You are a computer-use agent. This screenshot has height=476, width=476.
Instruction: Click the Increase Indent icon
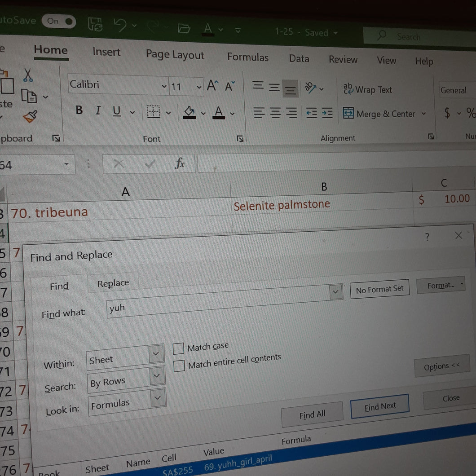pos(327,114)
